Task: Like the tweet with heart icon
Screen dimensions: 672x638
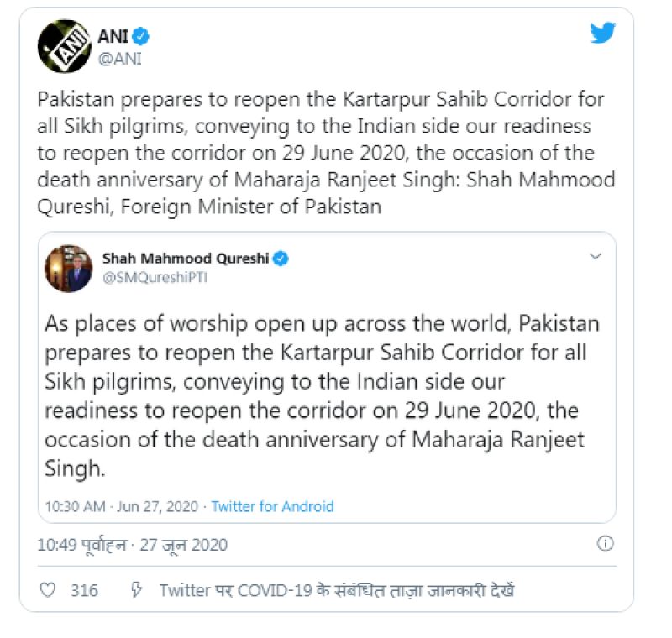Action: click(48, 591)
